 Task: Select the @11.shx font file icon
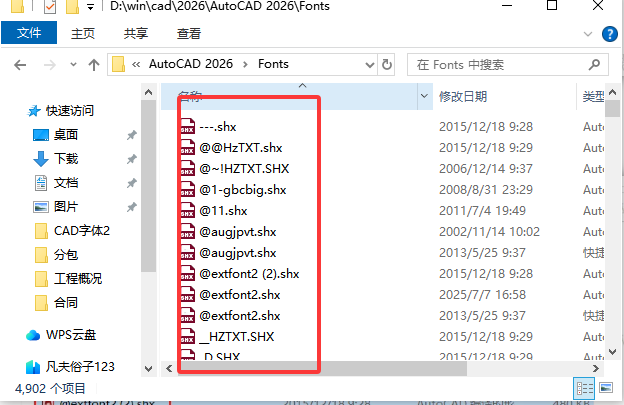[x=187, y=210]
